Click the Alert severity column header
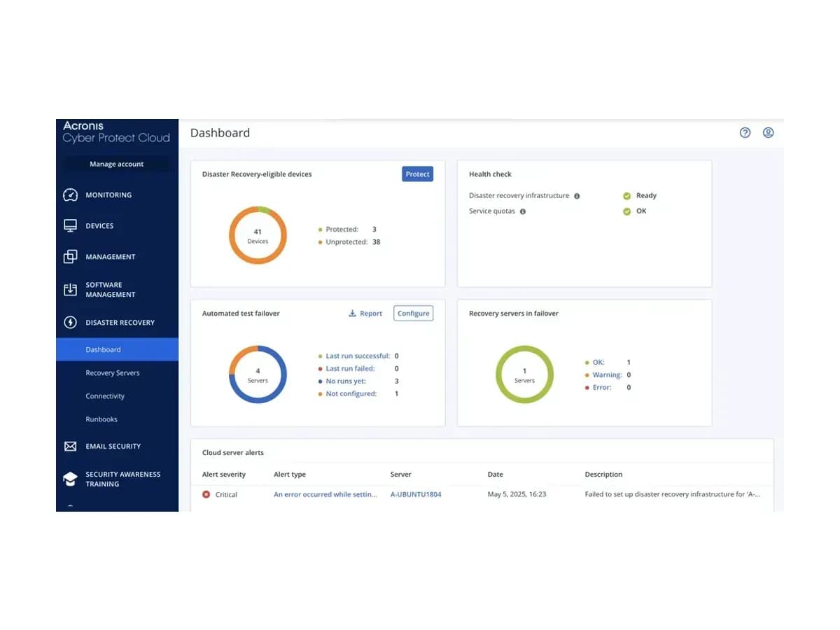 point(224,475)
